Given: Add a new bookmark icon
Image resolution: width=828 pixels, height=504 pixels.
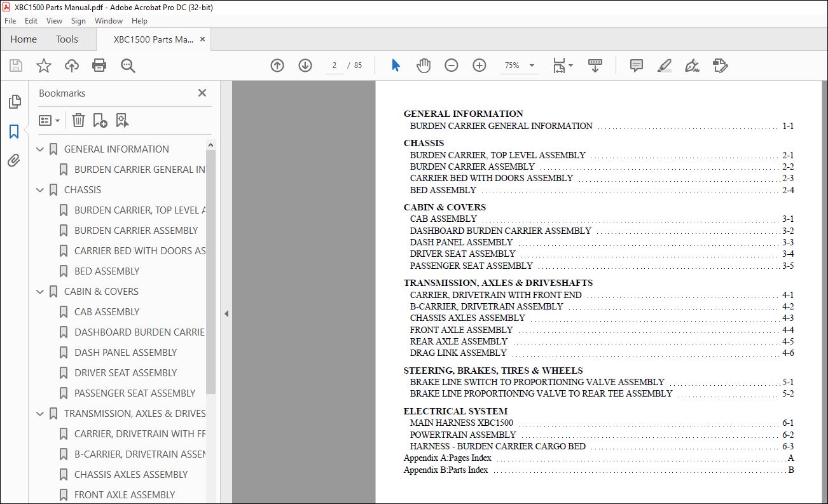Looking at the screenshot, I should [100, 120].
